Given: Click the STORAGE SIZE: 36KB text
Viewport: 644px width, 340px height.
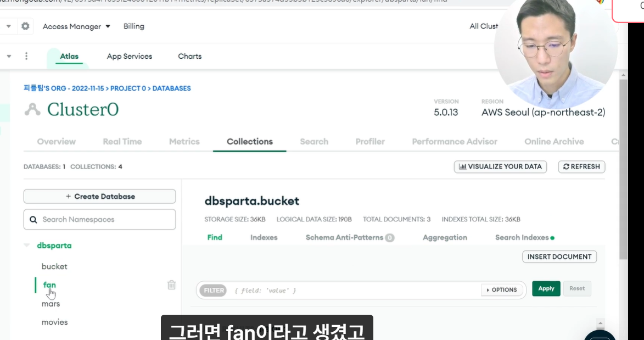Looking at the screenshot, I should pyautogui.click(x=235, y=220).
